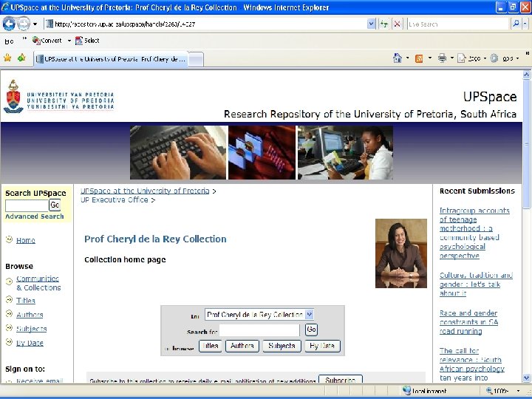The image size is (532, 399).
Task: Open the Home icon in command bar
Action: pyautogui.click(x=398, y=58)
